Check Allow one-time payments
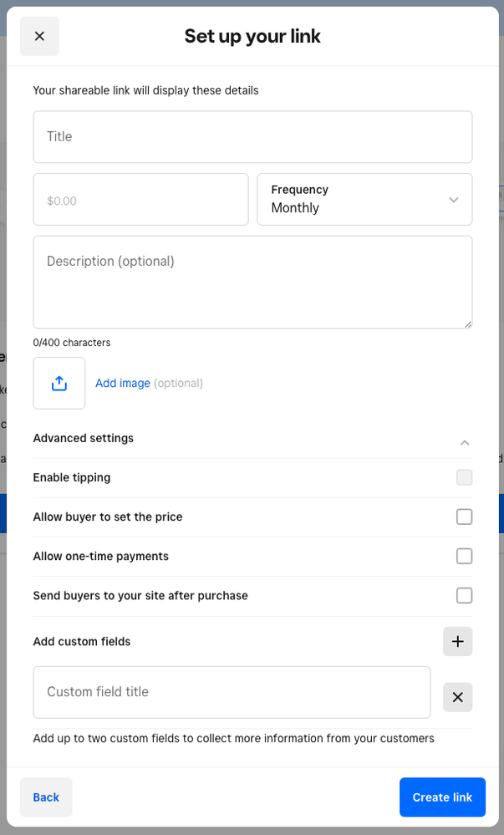The width and height of the screenshot is (504, 835). point(464,556)
